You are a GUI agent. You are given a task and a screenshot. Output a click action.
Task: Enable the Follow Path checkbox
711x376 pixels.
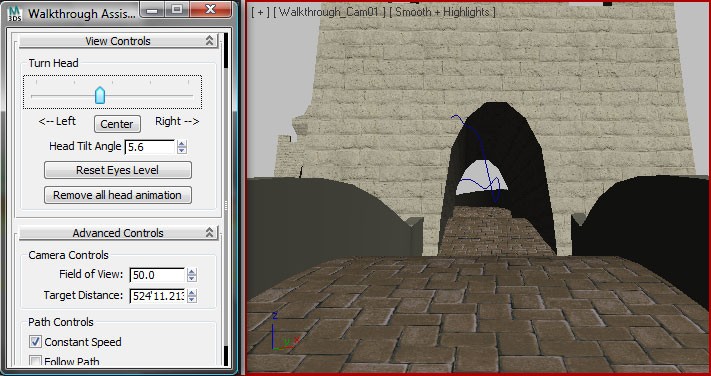pos(35,361)
